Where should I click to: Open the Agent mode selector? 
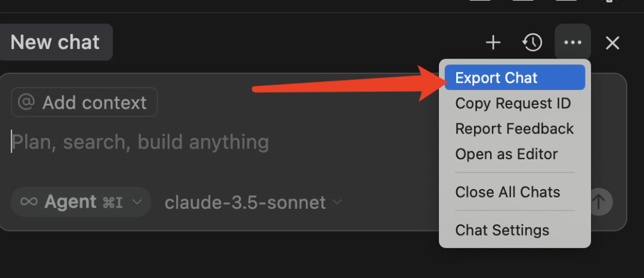(80, 202)
